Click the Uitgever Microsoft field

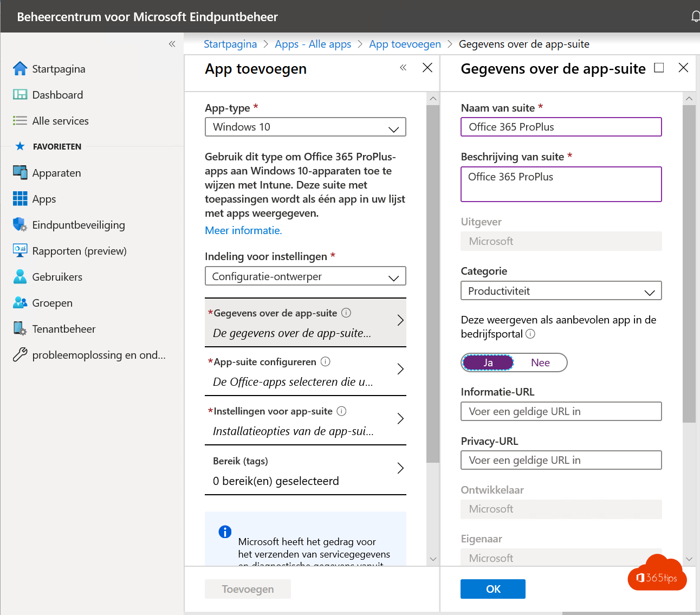tap(561, 241)
